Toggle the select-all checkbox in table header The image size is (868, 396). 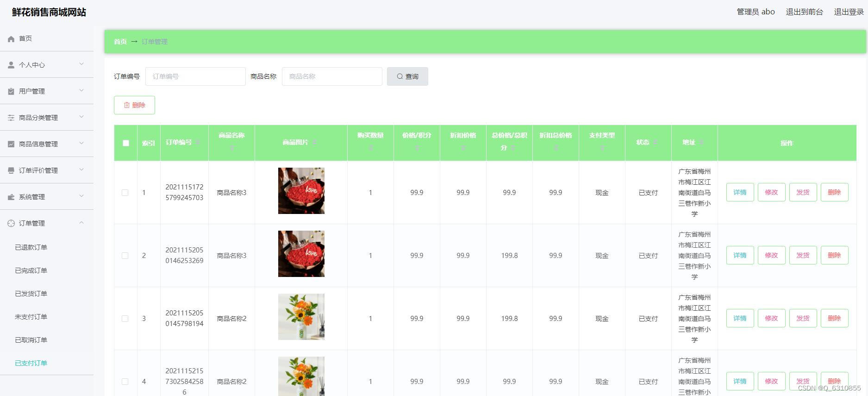pos(126,143)
